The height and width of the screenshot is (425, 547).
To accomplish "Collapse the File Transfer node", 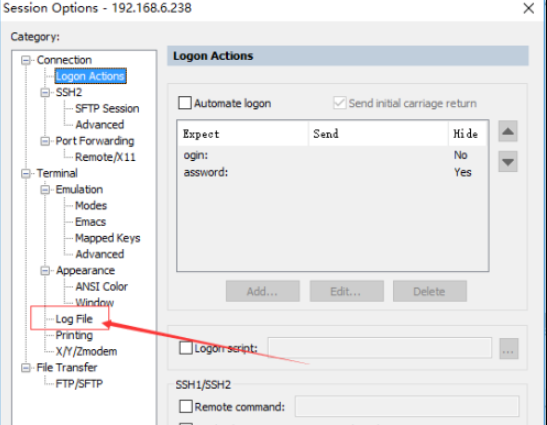I will (26, 368).
